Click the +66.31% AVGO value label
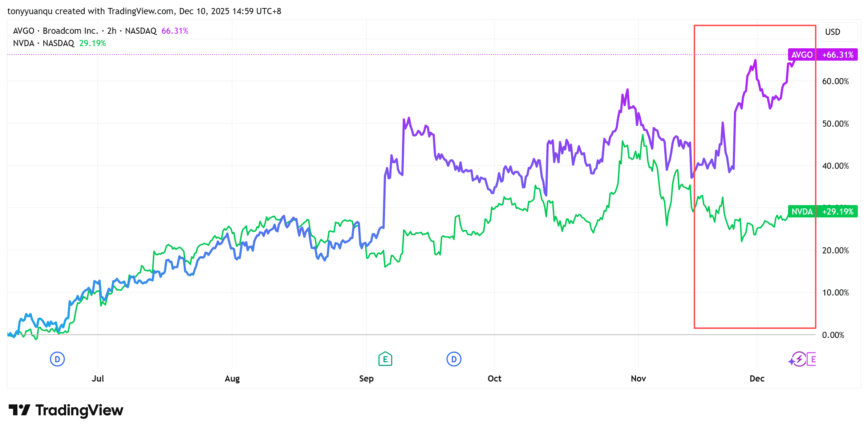868x432 pixels. tap(837, 55)
